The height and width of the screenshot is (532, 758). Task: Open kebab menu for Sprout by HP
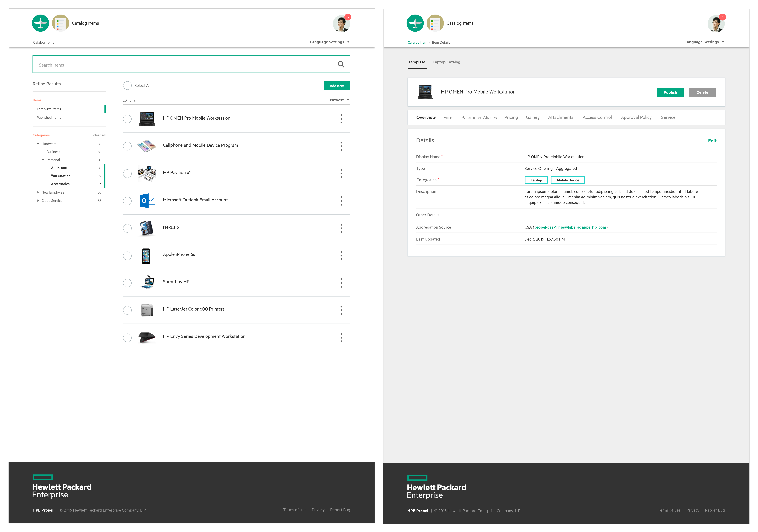(x=341, y=283)
